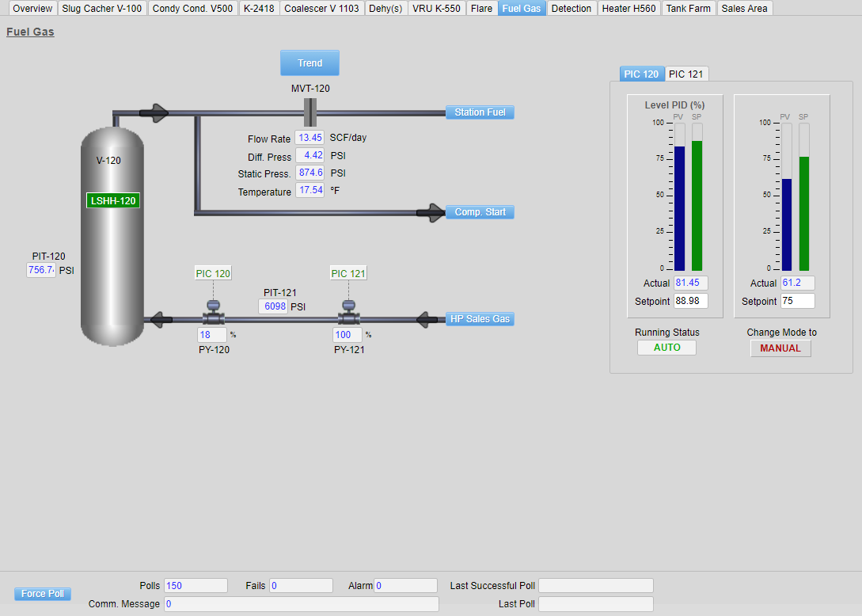Image resolution: width=862 pixels, height=616 pixels.
Task: Click the Force Poll button
Action: point(42,594)
